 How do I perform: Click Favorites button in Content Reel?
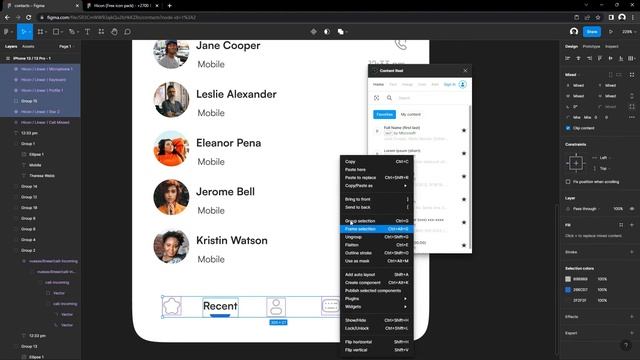(x=384, y=115)
